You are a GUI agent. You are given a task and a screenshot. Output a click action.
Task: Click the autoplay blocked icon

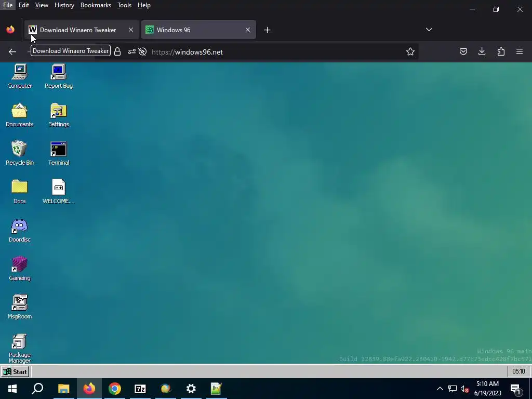click(142, 51)
